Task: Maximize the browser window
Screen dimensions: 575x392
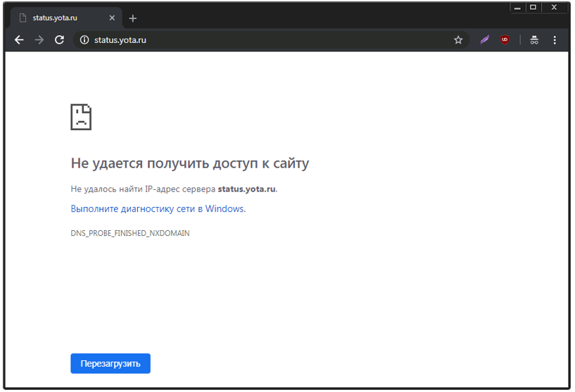Action: (533, 8)
